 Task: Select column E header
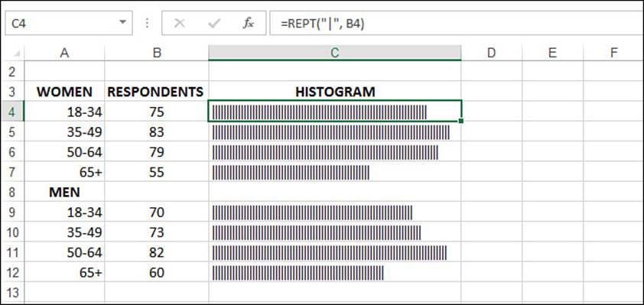[x=552, y=53]
